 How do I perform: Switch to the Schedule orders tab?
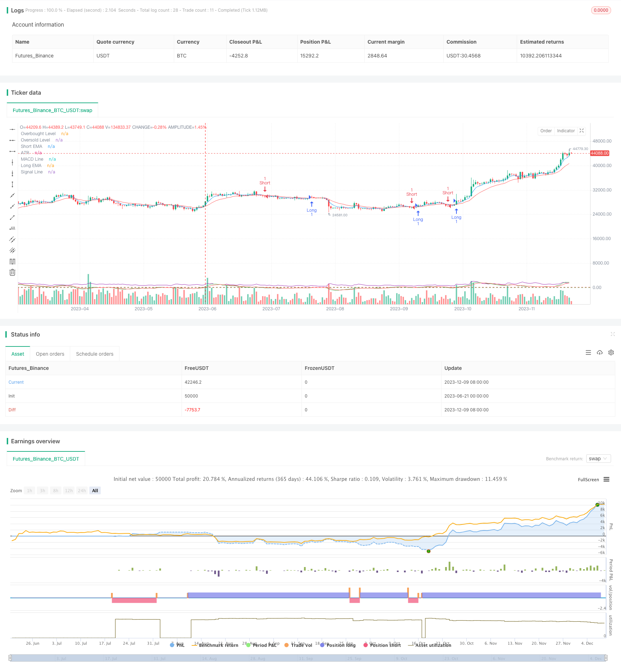95,354
